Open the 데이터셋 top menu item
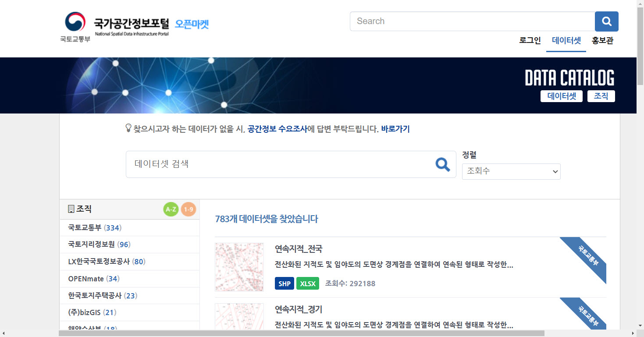Screen dimensions: 644x337 click(x=566, y=41)
